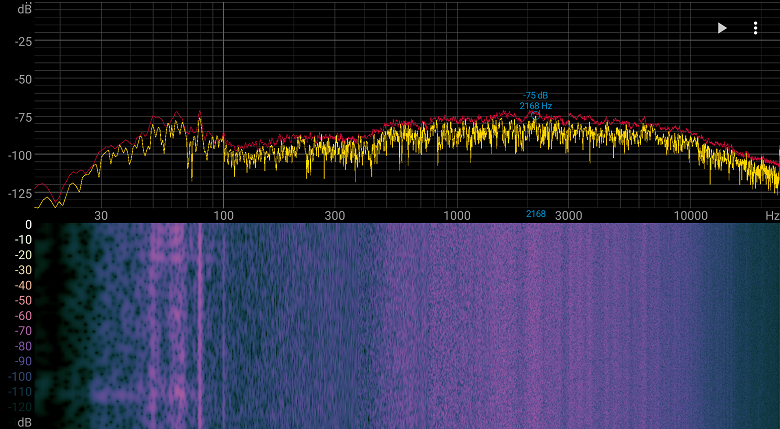The image size is (780, 429).
Task: Click the peak marker circle at 2168 Hz
Action: tap(536, 114)
